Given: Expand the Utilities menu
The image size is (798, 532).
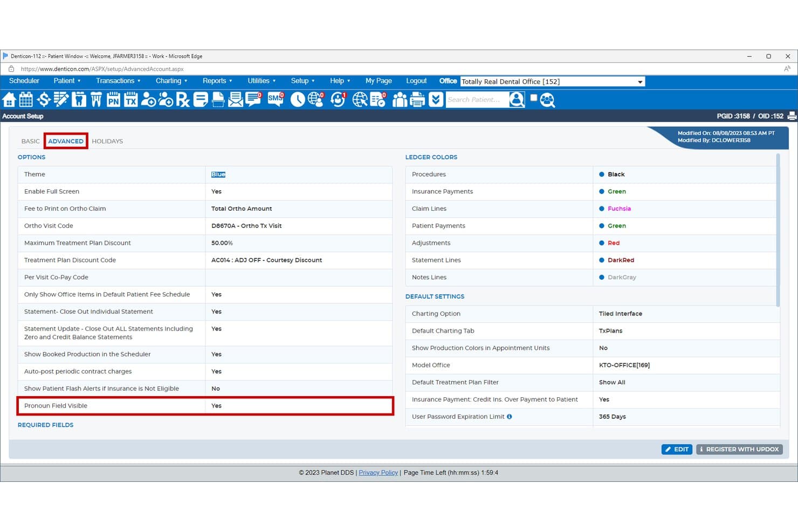Looking at the screenshot, I should (x=262, y=81).
